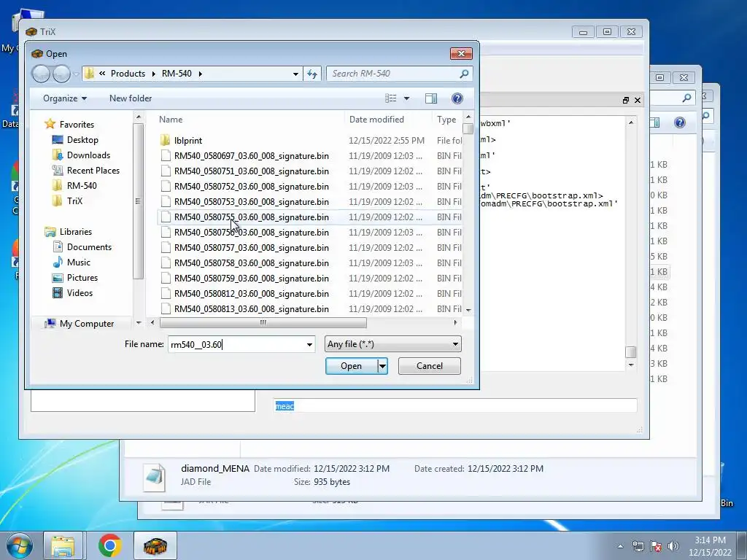Click the Refresh button beside the address bar
The width and height of the screenshot is (747, 560).
312,74
